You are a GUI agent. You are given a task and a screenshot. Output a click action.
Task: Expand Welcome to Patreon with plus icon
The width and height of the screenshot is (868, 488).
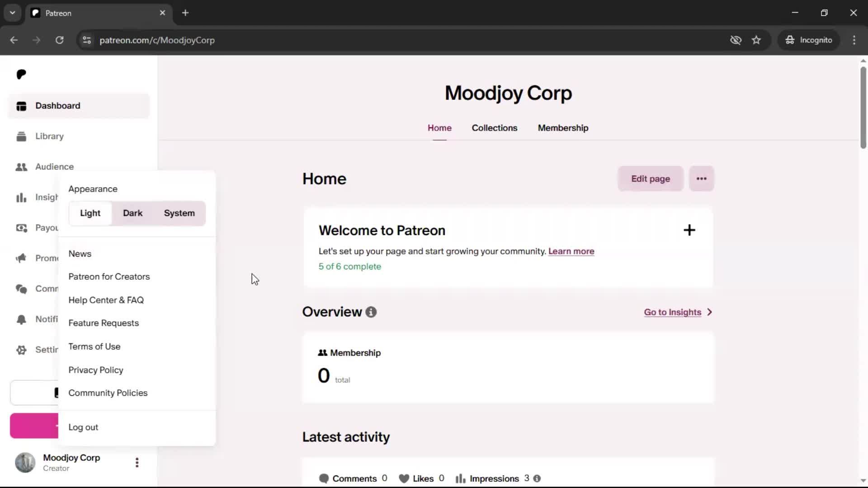point(689,230)
